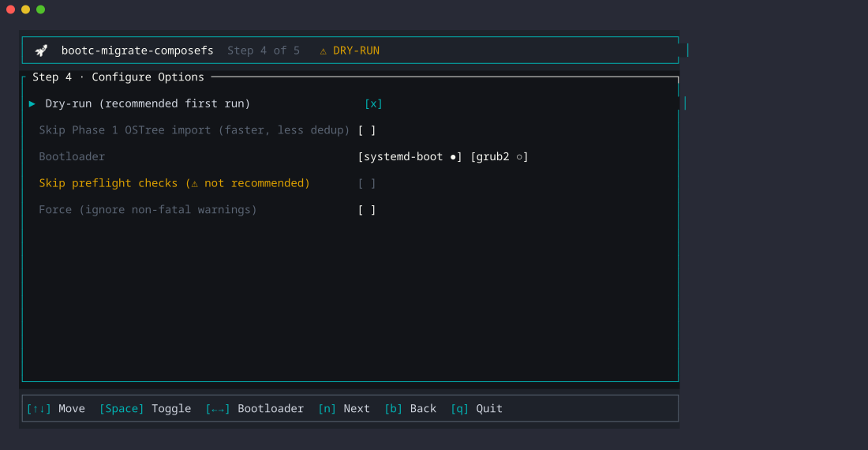Select the Bootloader row label
This screenshot has height=450, width=868.
[x=72, y=156]
